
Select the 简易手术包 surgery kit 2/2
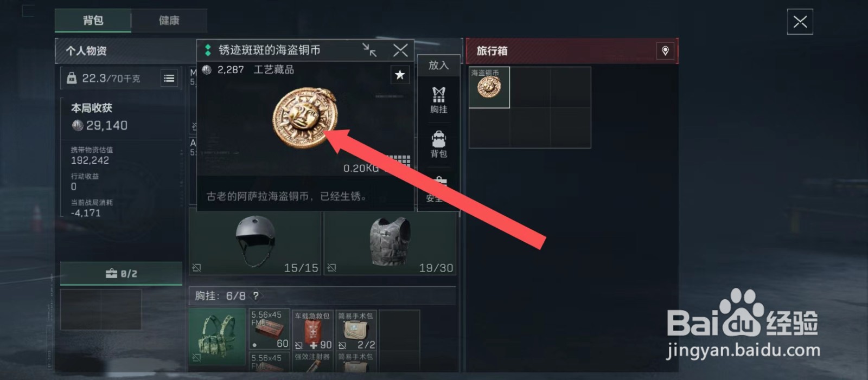(x=356, y=330)
